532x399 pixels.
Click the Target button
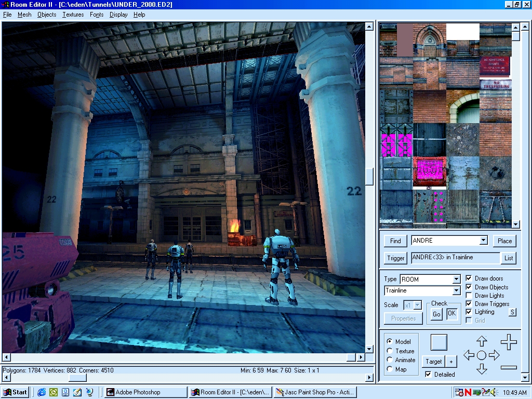pyautogui.click(x=434, y=362)
